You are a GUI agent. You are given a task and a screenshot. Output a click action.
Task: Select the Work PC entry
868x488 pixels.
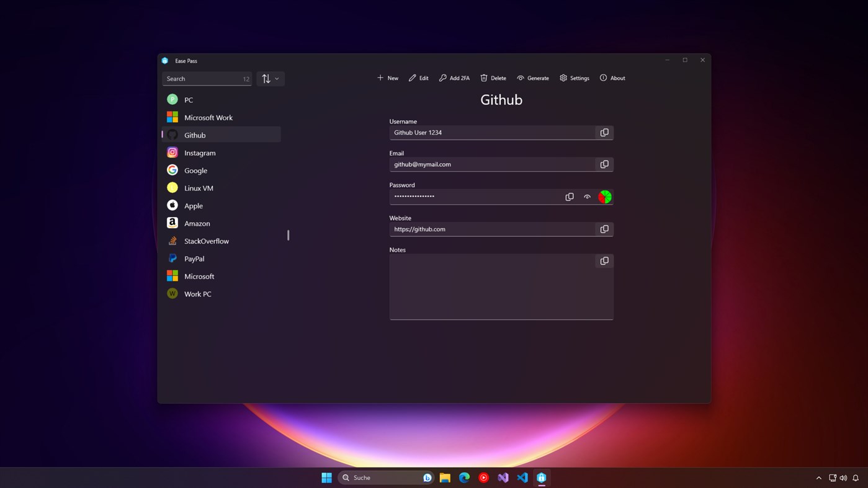(x=221, y=294)
